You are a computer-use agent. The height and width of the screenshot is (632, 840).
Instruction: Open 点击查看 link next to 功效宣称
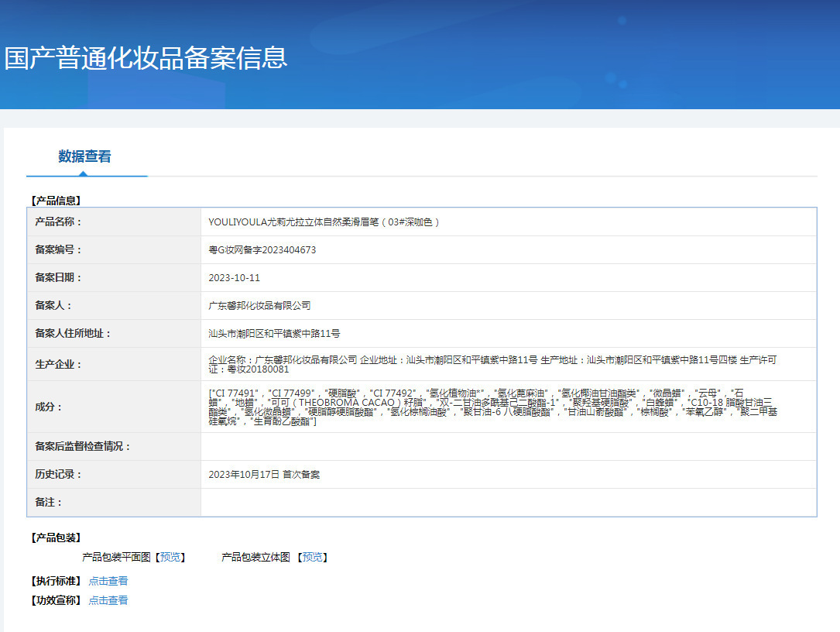pos(108,600)
